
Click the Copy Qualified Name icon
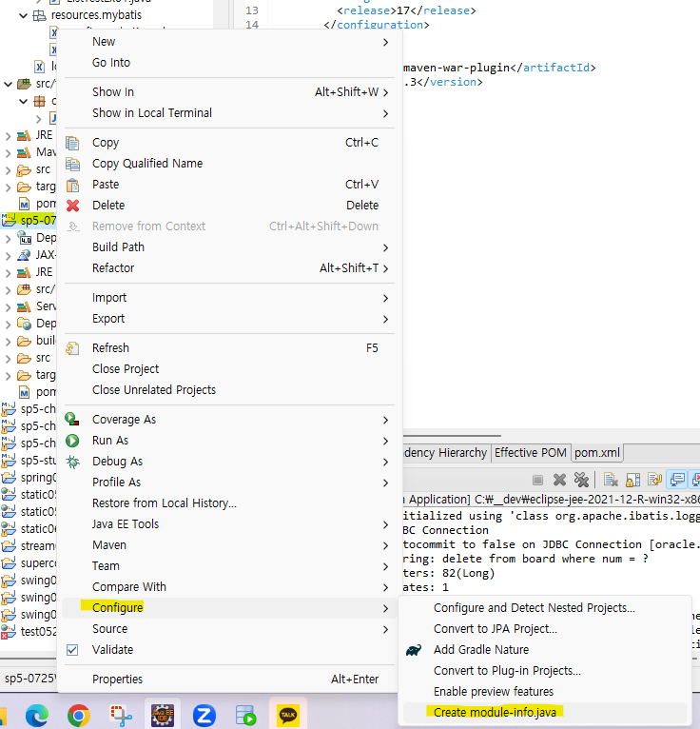coord(72,164)
